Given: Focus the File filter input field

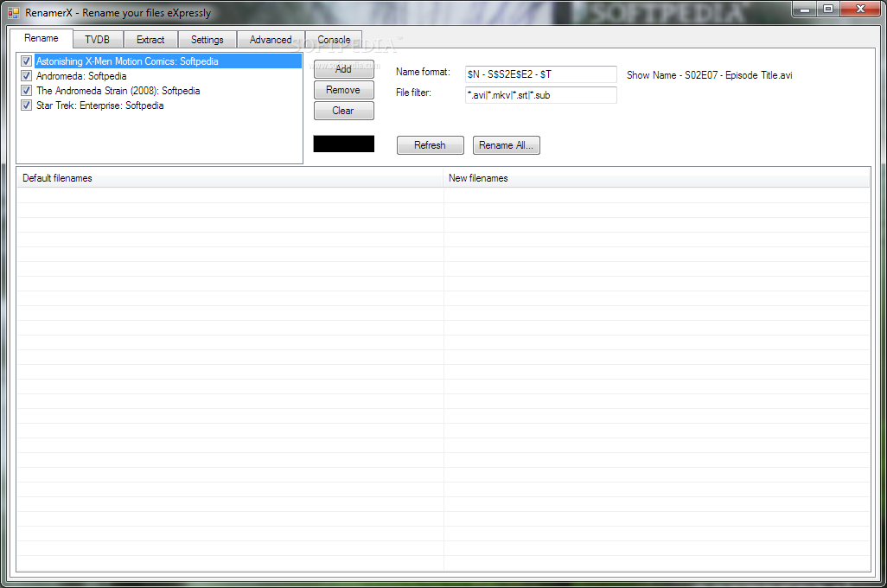Looking at the screenshot, I should (541, 95).
